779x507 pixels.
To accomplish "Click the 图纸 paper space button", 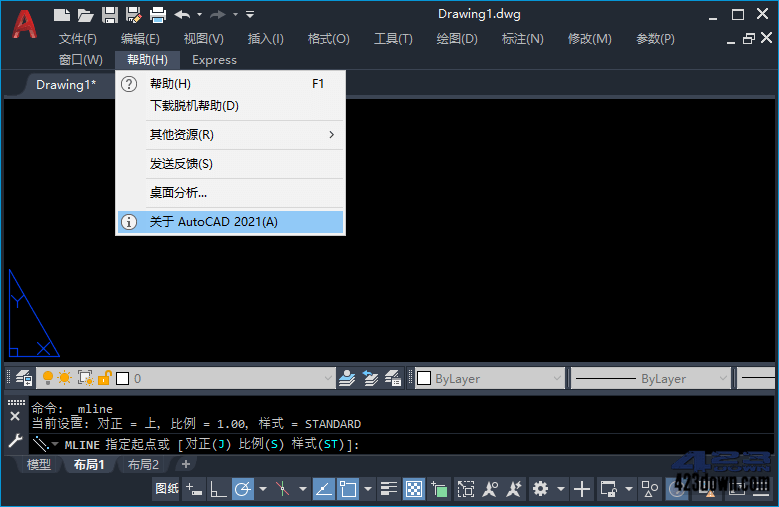I will pos(167,489).
